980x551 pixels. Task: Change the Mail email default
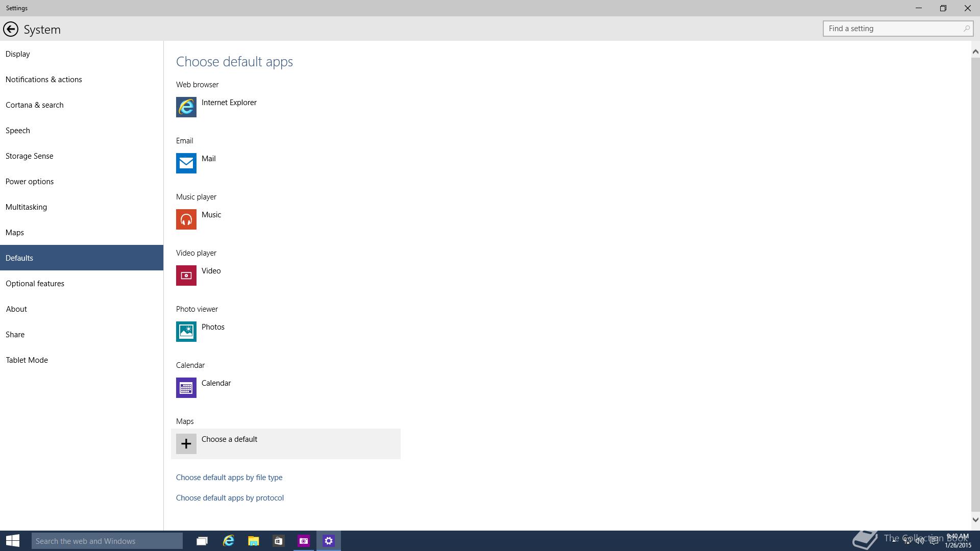286,163
